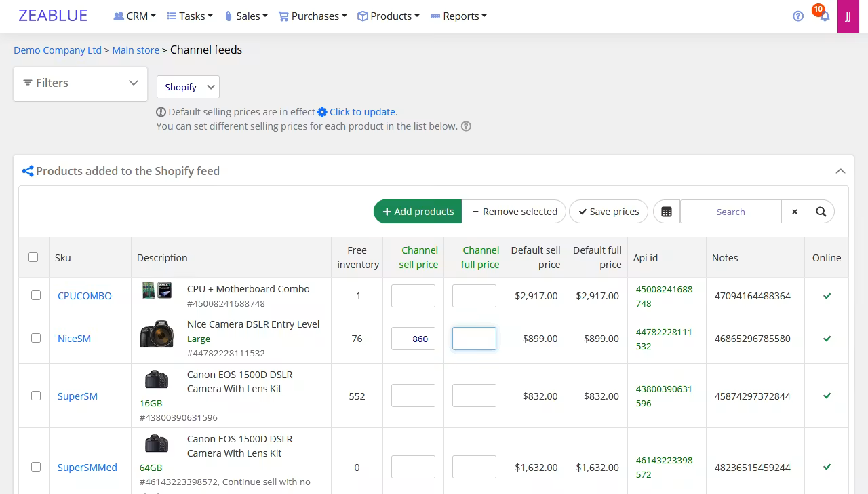Open the Reports menu

458,16
